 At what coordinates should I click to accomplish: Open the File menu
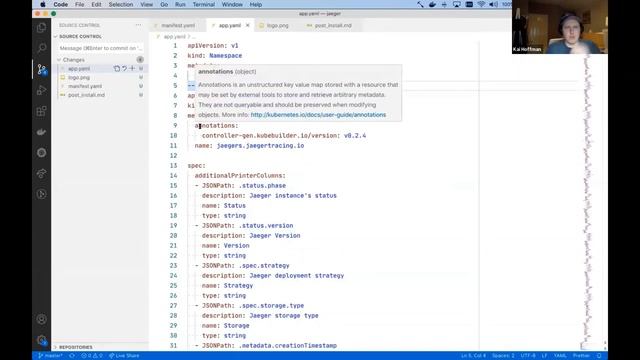point(80,4)
